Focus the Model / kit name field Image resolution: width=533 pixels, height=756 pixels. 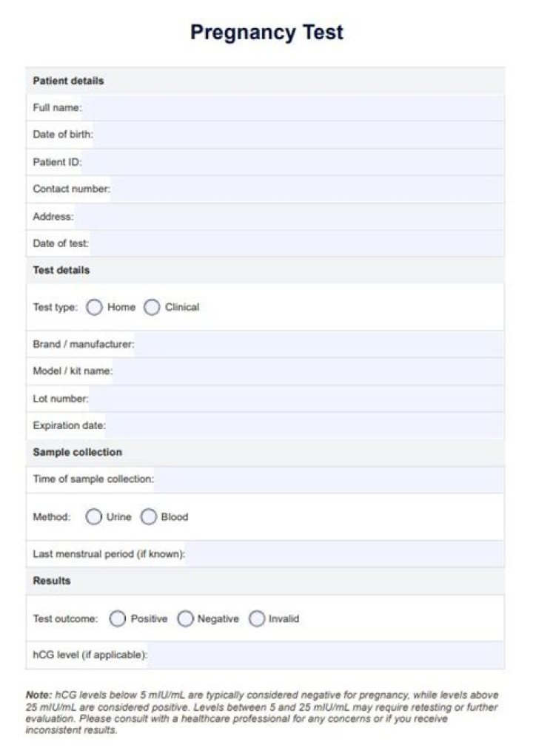pos(308,371)
